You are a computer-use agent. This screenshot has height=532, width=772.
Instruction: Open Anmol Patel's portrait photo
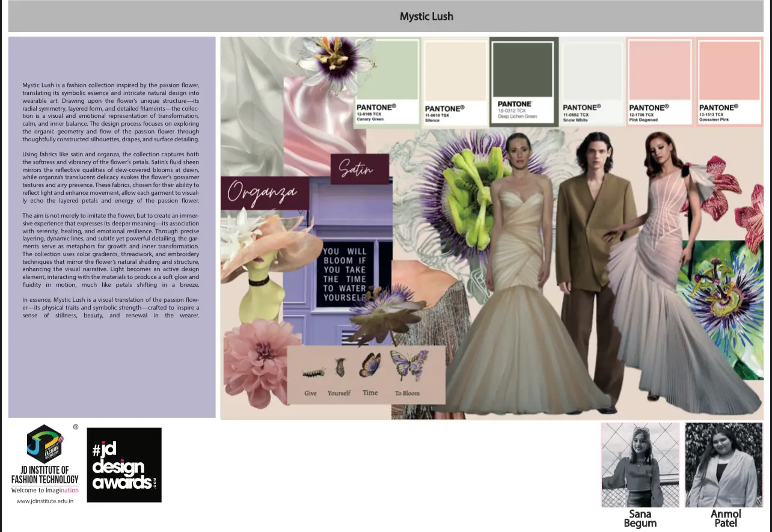point(724,465)
